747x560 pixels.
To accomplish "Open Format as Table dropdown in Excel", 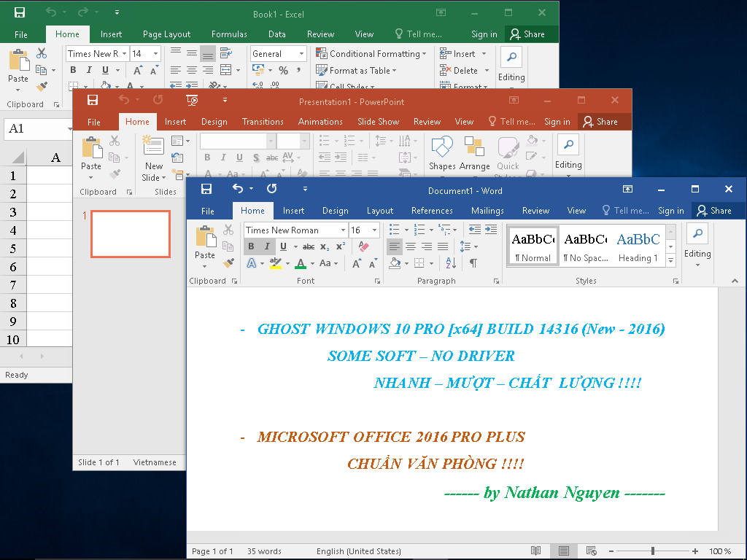I will [357, 71].
